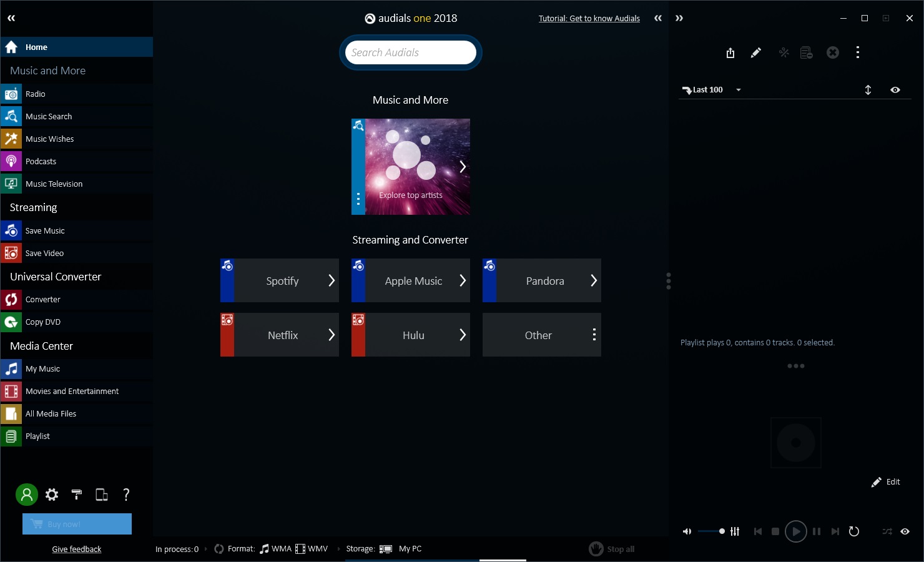Click the Radio sidebar icon
924x562 pixels.
pyautogui.click(x=11, y=94)
